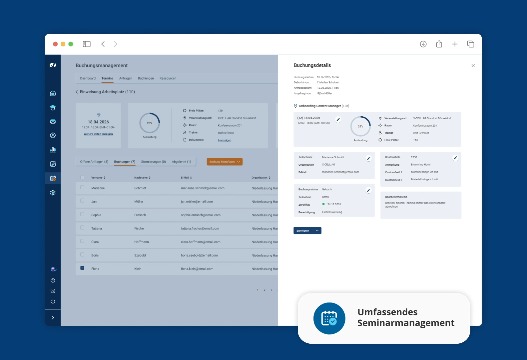Select the underlined Buchungen sub-tab
Screen dimensions: 527x360
(x=124, y=162)
